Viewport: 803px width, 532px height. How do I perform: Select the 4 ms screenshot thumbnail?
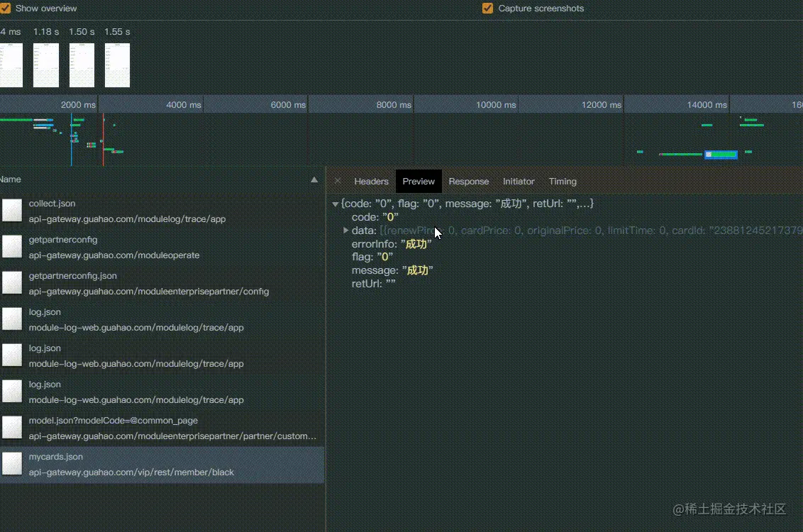coord(11,65)
